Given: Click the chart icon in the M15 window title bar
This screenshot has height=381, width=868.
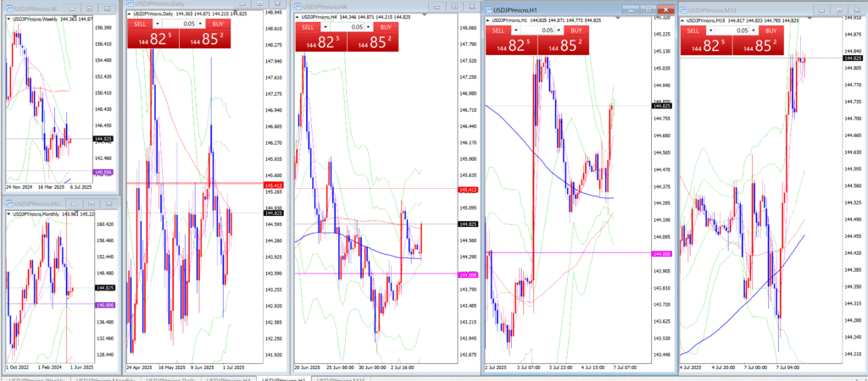Looking at the screenshot, I should 683,9.
